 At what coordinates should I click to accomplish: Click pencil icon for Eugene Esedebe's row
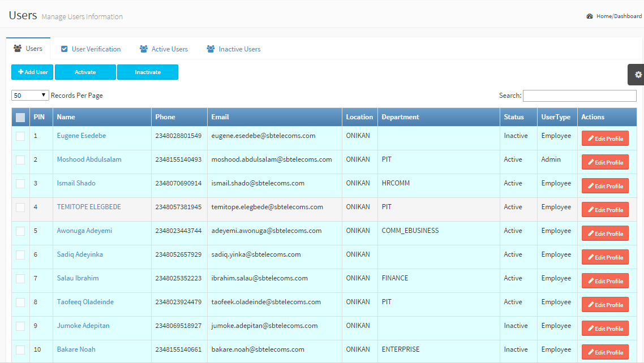click(591, 139)
